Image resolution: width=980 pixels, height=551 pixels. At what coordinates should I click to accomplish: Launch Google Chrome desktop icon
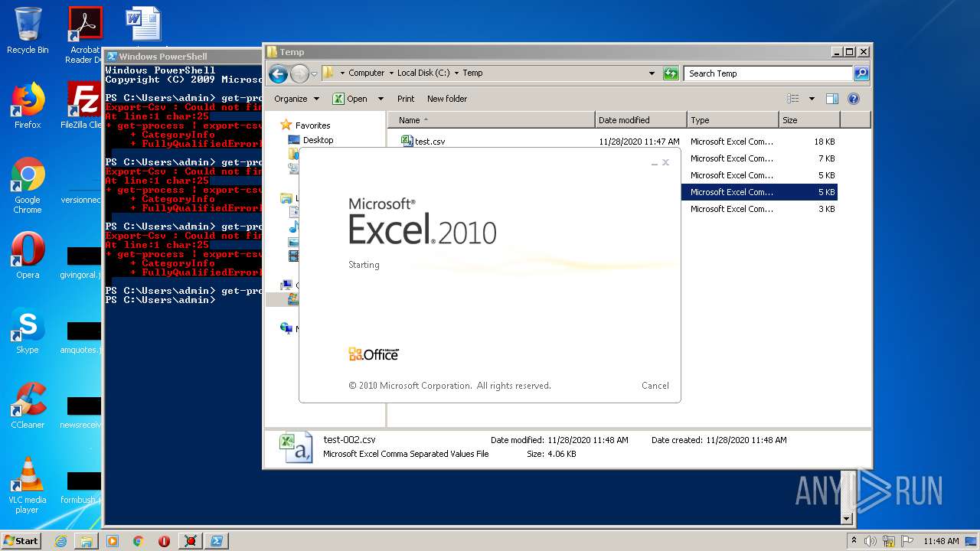tap(28, 186)
